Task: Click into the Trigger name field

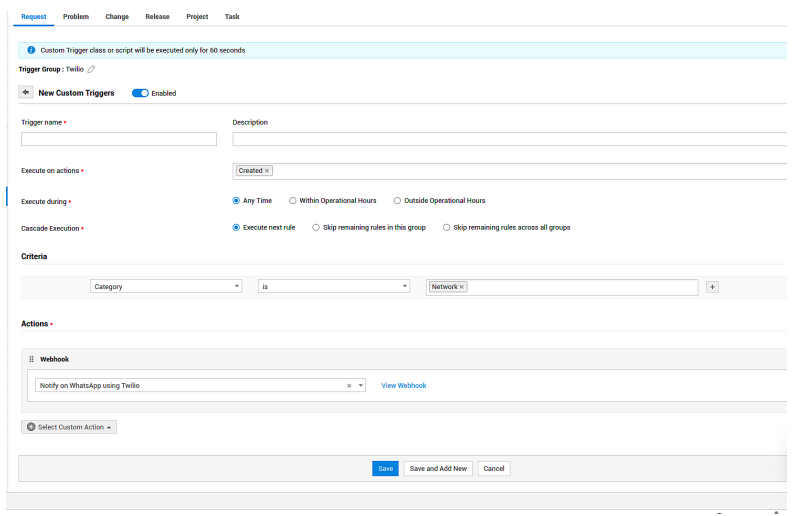Action: (x=119, y=140)
